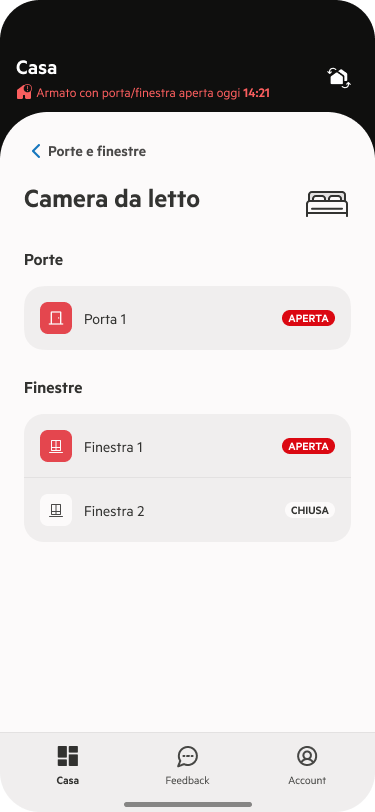Tap the house mode switch icon
Image resolution: width=375 pixels, height=812 pixels.
point(339,78)
